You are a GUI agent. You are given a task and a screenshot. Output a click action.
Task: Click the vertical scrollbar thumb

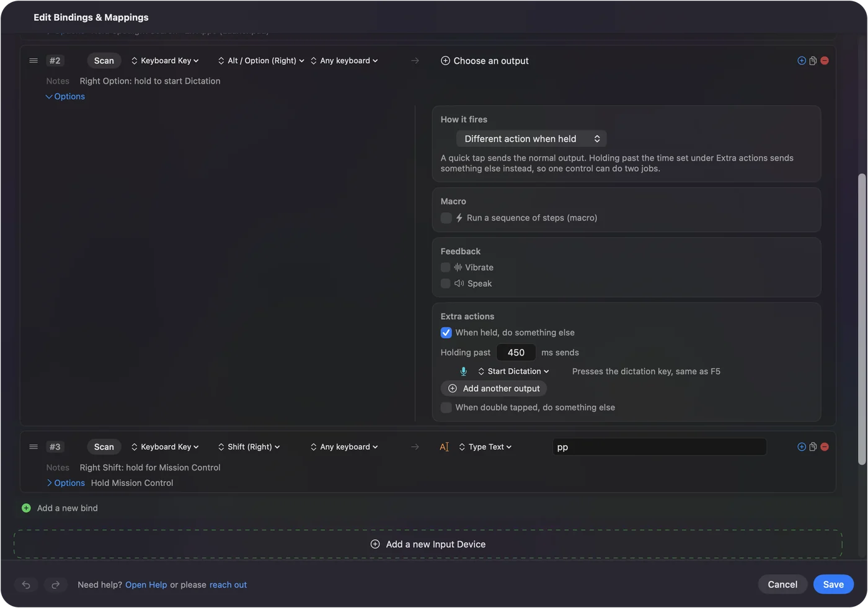click(x=861, y=319)
